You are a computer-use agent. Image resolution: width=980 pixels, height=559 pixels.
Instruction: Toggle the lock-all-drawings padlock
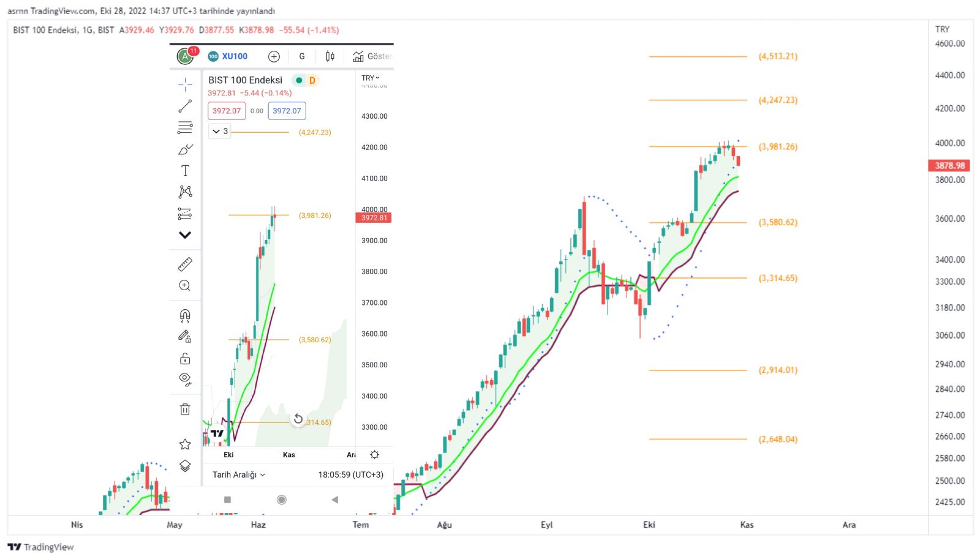click(x=185, y=358)
